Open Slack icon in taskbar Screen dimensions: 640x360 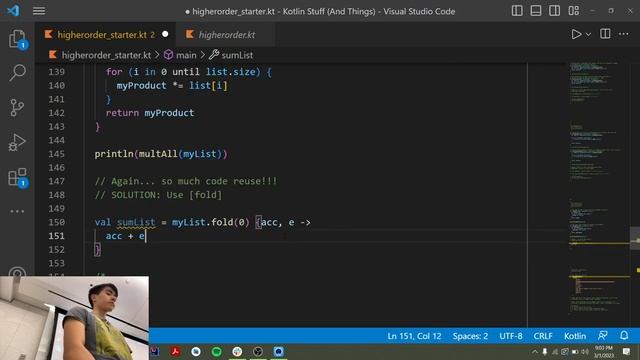pos(237,351)
